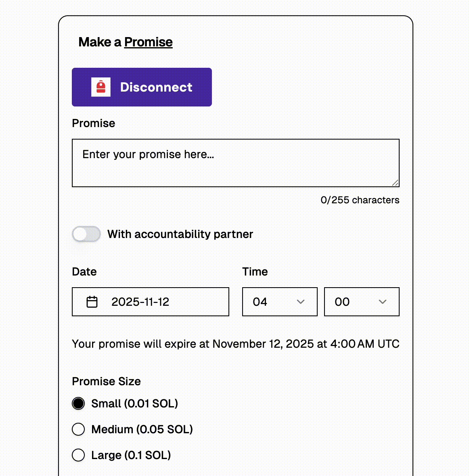
Task: Enable the accountability partner toggle
Action: (86, 234)
